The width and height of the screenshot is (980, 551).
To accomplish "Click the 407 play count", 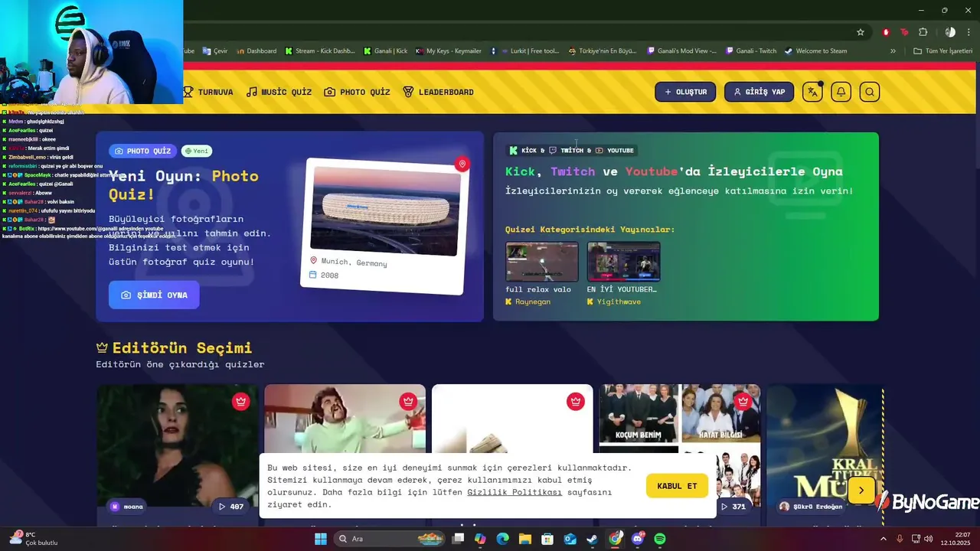I will tap(231, 507).
